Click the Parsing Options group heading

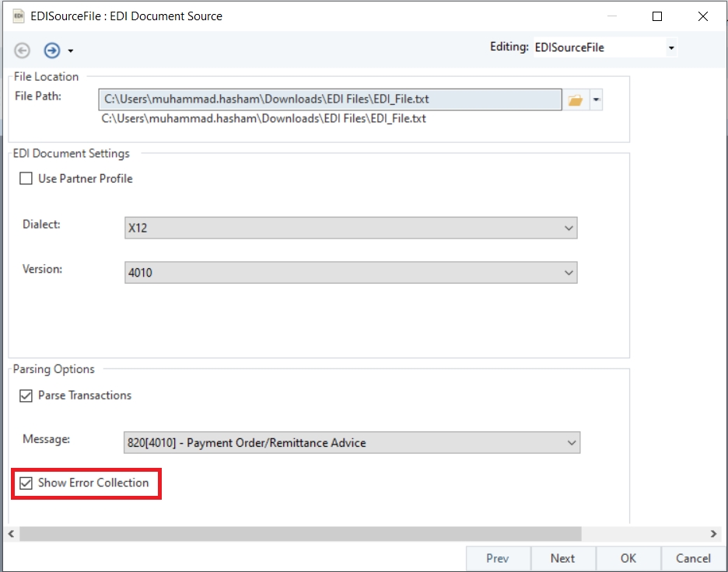pos(54,369)
